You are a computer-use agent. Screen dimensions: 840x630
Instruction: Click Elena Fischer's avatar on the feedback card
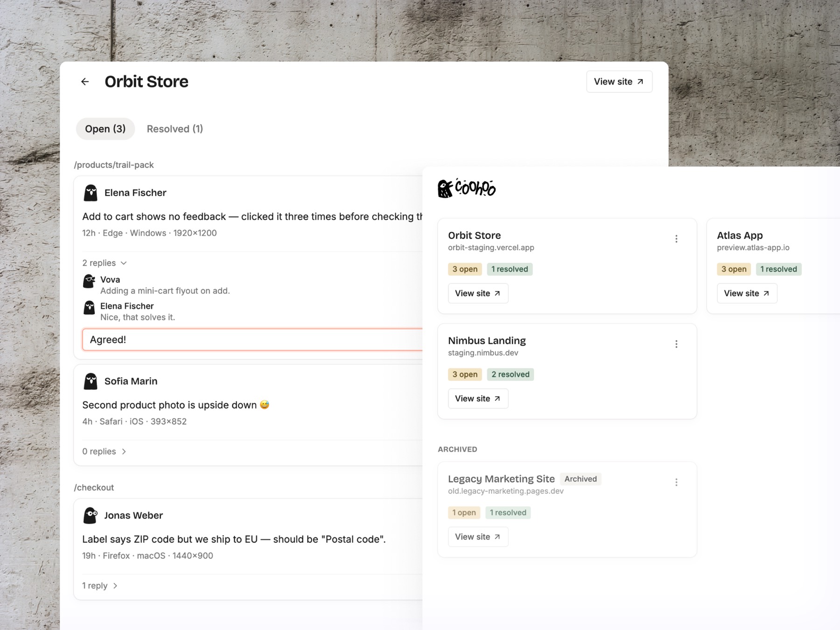pos(91,193)
